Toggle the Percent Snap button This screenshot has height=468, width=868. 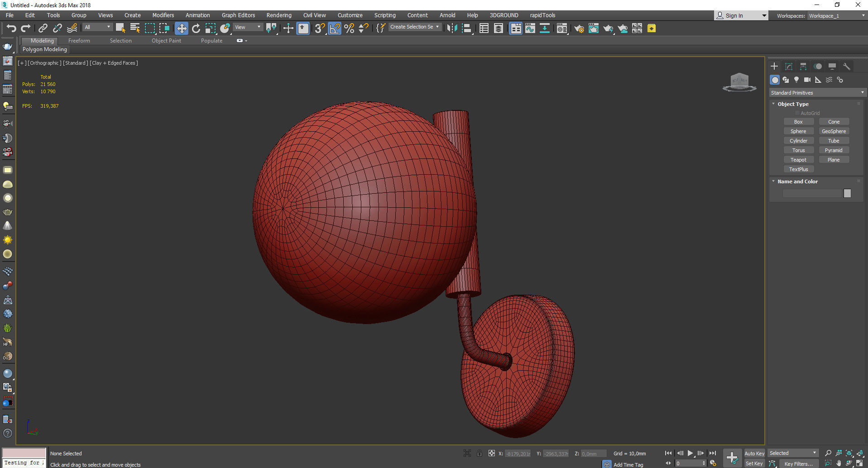tap(349, 29)
